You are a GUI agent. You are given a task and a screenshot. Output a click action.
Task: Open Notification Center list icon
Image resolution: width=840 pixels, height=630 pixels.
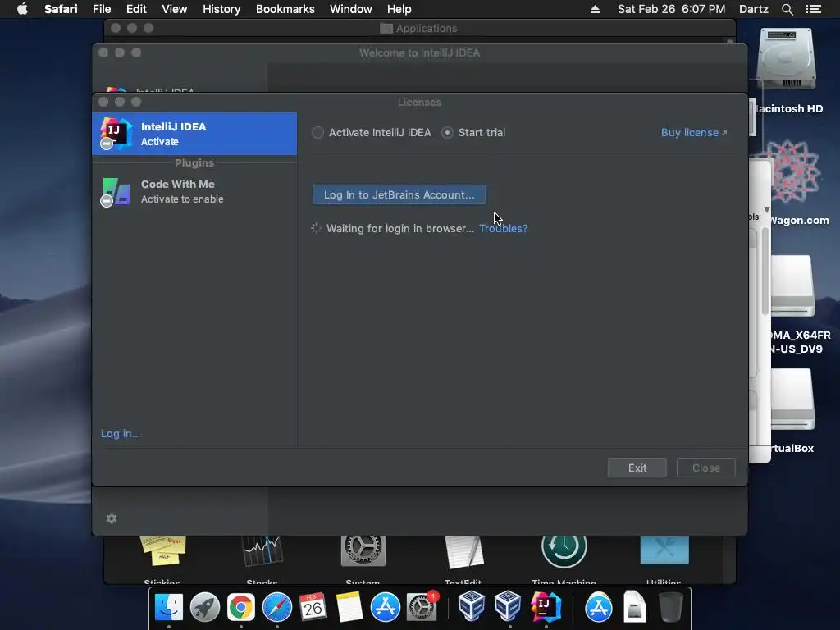(x=813, y=9)
